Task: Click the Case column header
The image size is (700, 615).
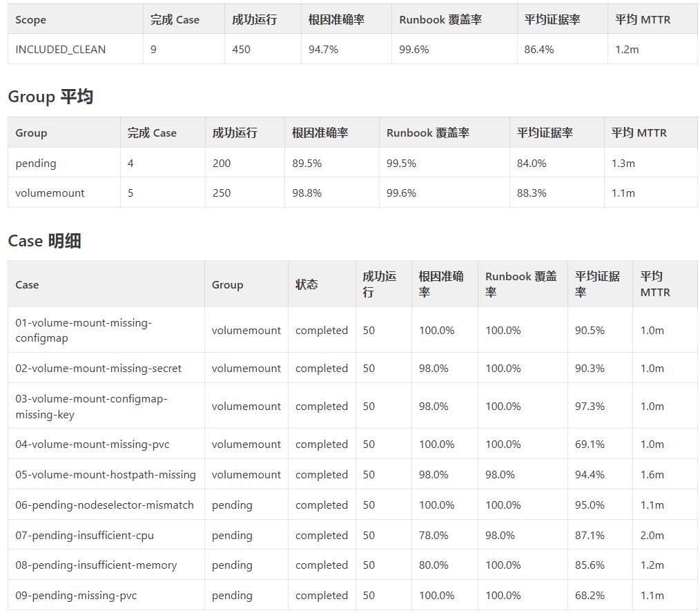Action: click(x=27, y=285)
